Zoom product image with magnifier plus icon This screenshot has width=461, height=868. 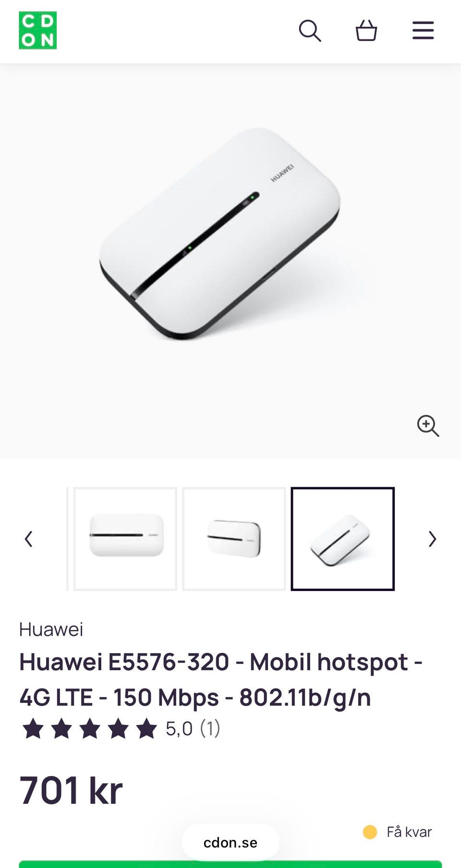pos(428,426)
